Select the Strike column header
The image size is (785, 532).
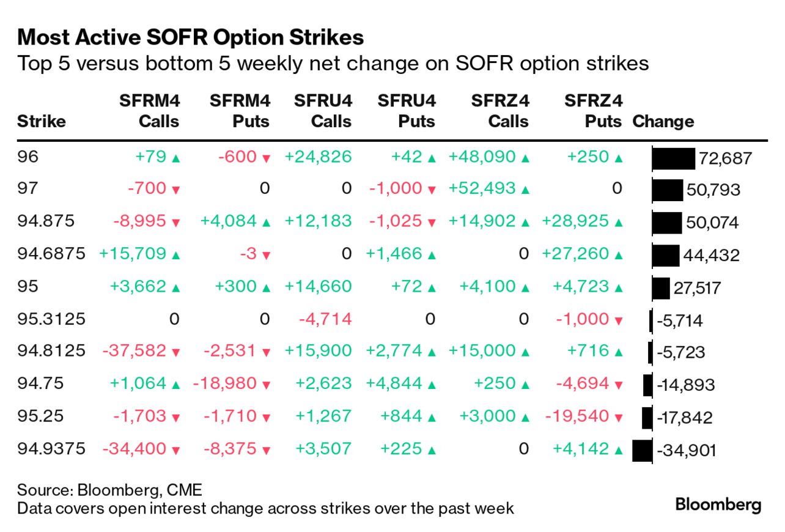tap(42, 121)
